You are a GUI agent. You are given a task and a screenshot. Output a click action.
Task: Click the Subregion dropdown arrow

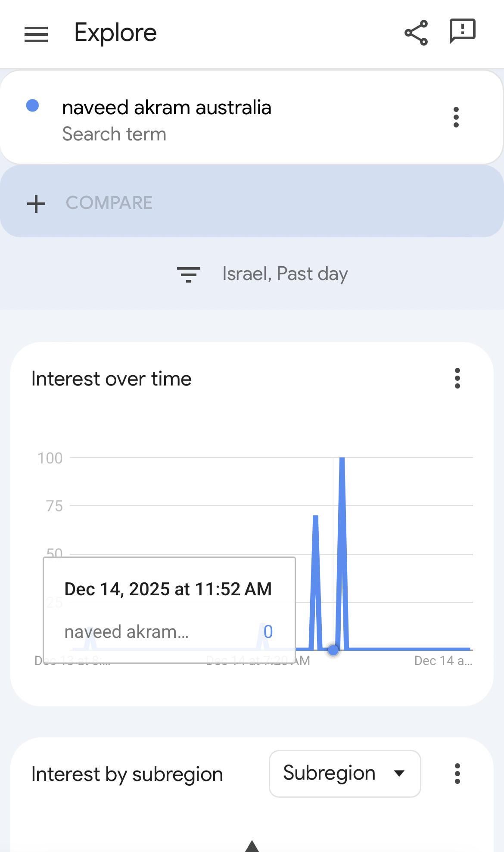[x=399, y=774]
